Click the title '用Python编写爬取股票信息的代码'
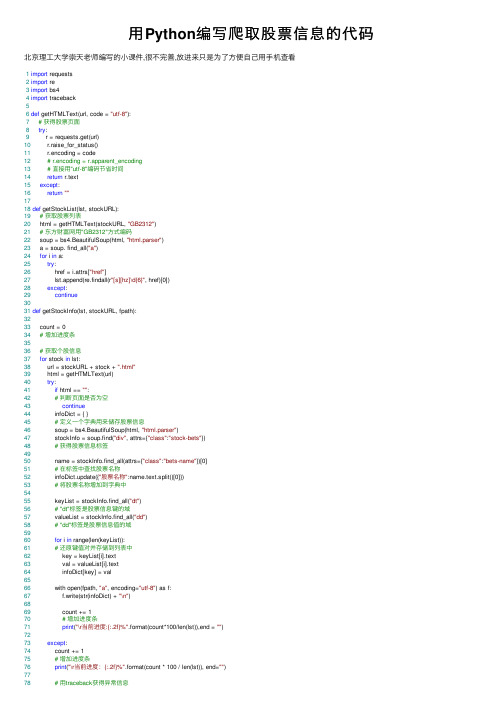The image size is (504, 713). pyautogui.click(x=251, y=34)
